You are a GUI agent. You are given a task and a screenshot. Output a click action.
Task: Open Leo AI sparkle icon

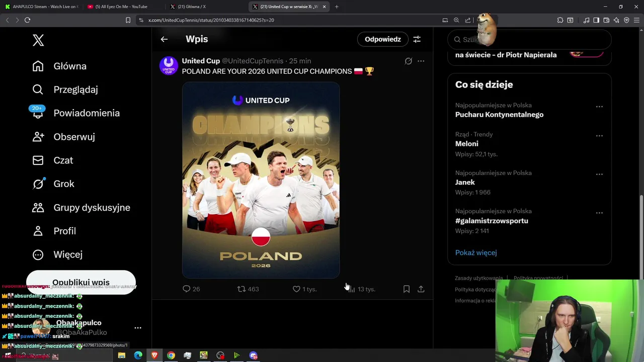pyautogui.click(x=616, y=20)
